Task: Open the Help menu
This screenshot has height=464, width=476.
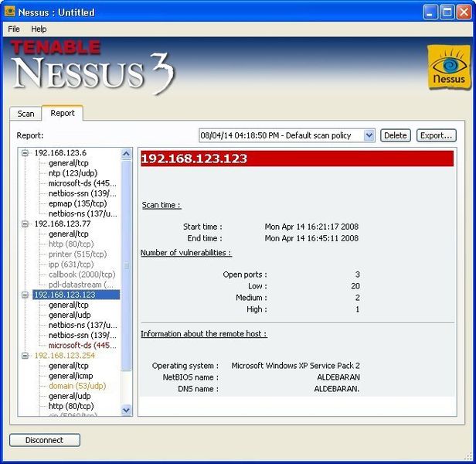Action: coord(39,29)
